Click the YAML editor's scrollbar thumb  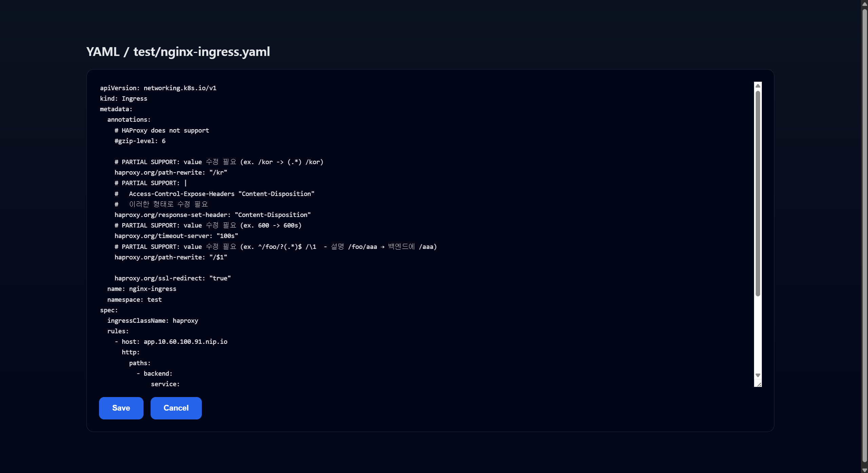pos(758,193)
